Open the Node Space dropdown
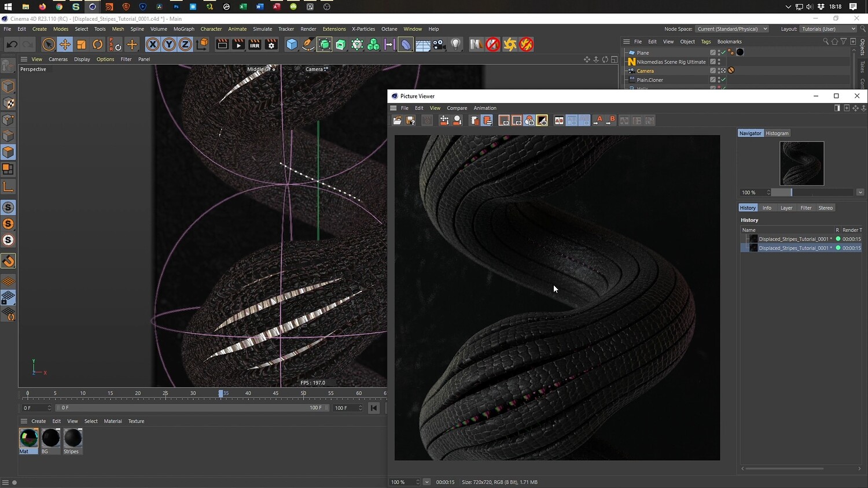The image size is (868, 488). tap(732, 29)
